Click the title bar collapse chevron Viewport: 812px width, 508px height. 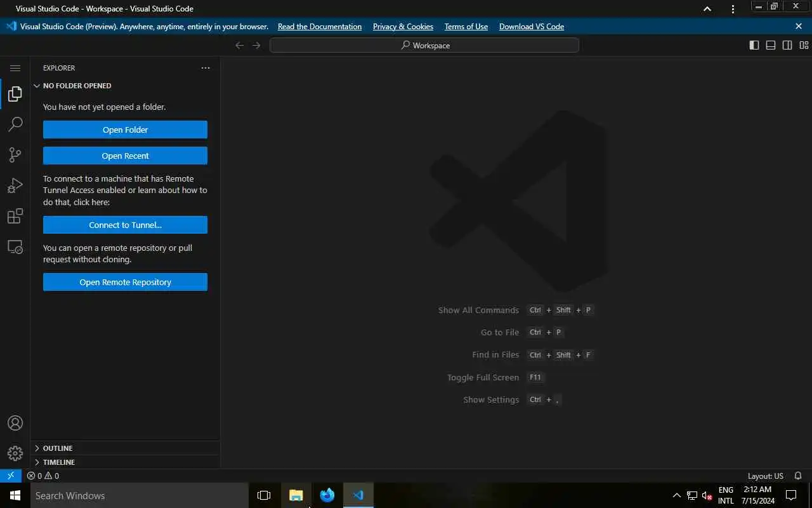pyautogui.click(x=707, y=9)
